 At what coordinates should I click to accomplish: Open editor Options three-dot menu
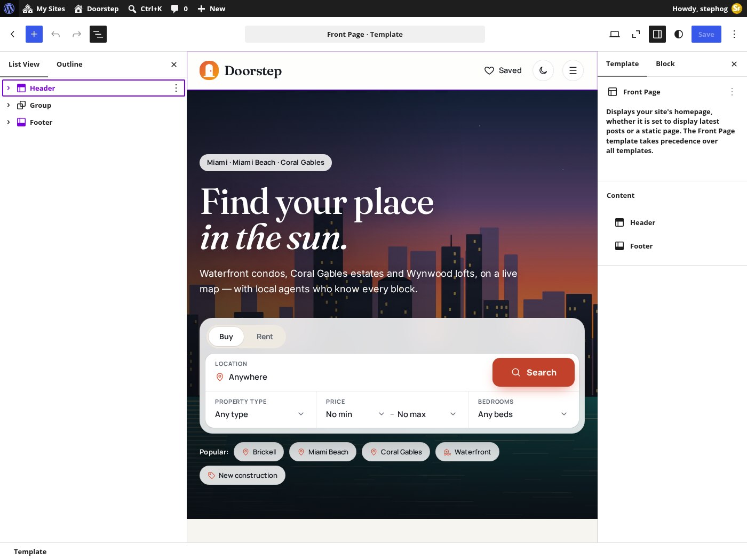pyautogui.click(x=734, y=34)
